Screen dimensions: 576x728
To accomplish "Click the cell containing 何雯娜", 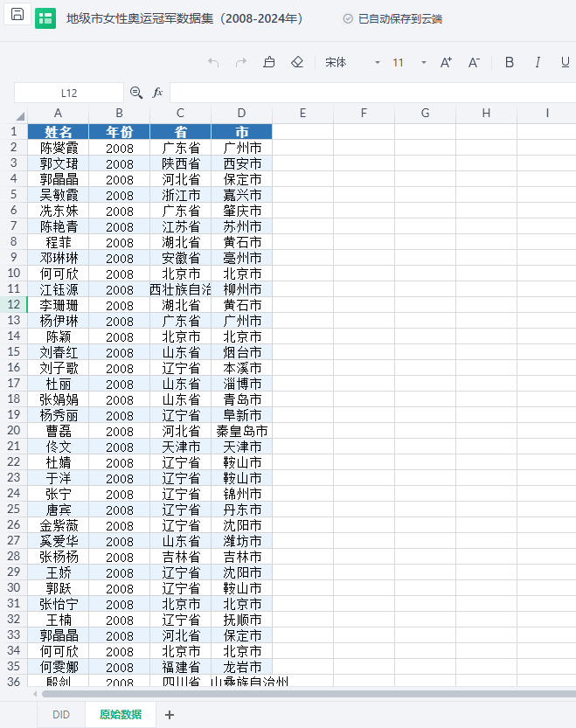I will 58,667.
